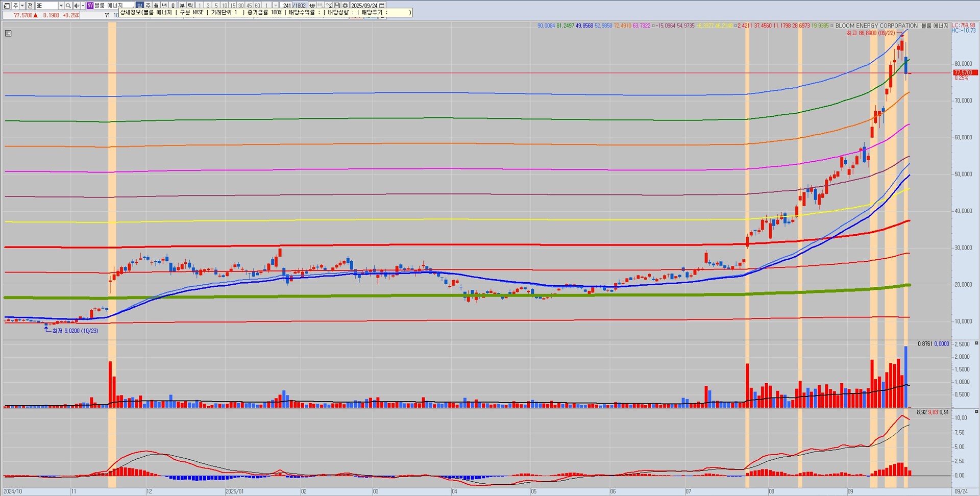Select the 틱 tick chart tab
The width and height of the screenshot is (980, 496).
[190, 6]
